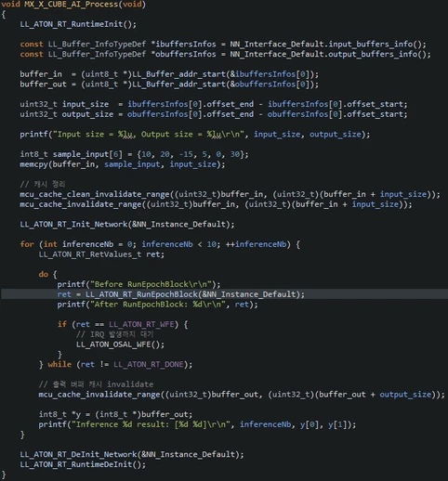Click the y[1] argument in printf
Image resolution: width=448 pixels, height=481 pixels.
[x=337, y=424]
